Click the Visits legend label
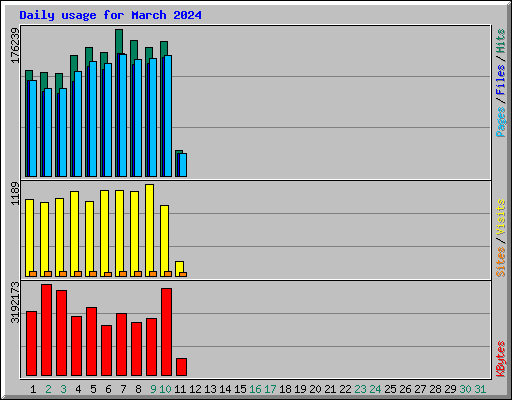This screenshot has width=512, height=400. pos(500,217)
